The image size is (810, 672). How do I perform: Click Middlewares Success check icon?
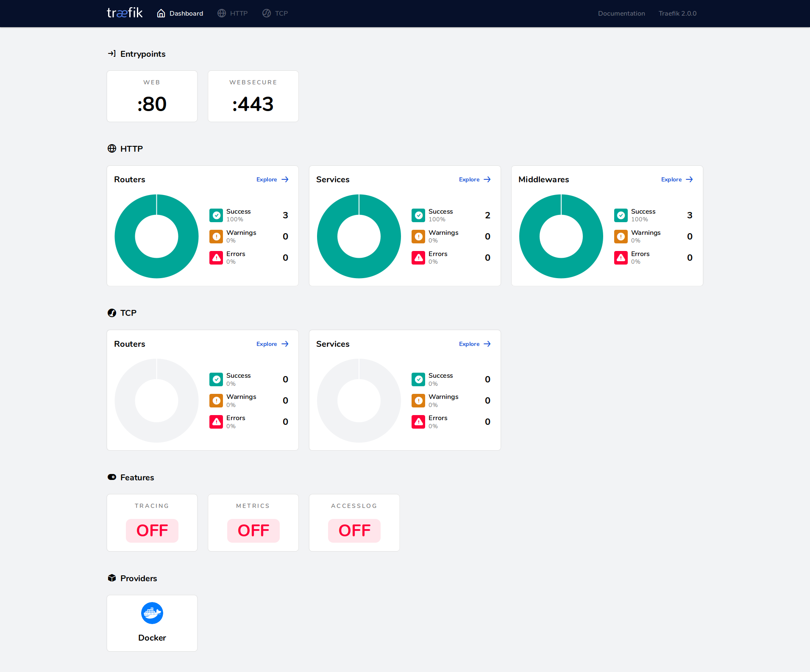coord(621,215)
